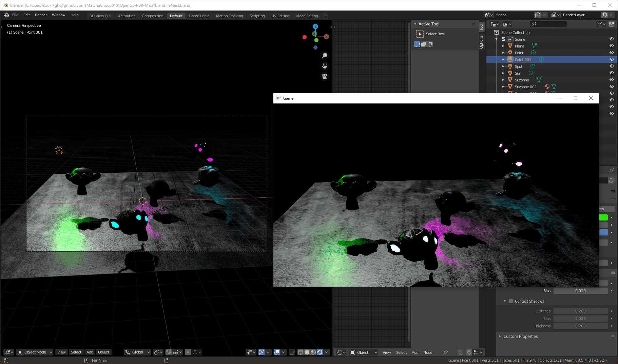Click Add in the 3D viewport header
The width and height of the screenshot is (618, 364).
pos(90,352)
